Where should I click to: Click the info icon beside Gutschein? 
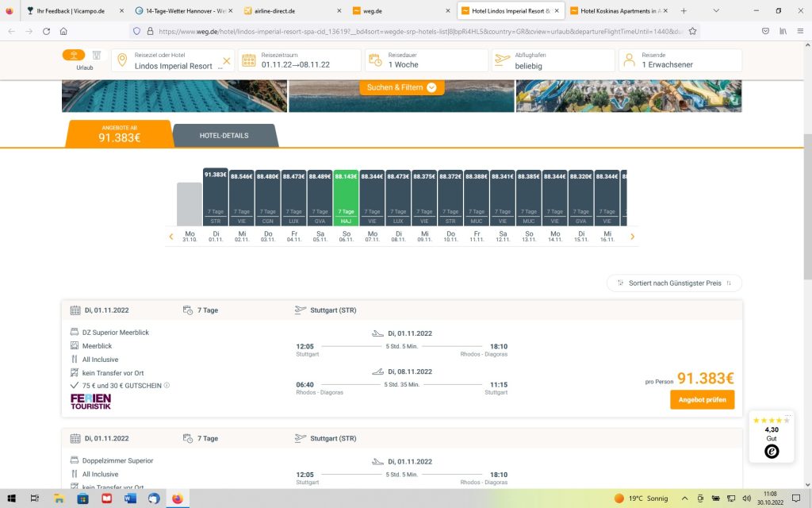pyautogui.click(x=167, y=386)
